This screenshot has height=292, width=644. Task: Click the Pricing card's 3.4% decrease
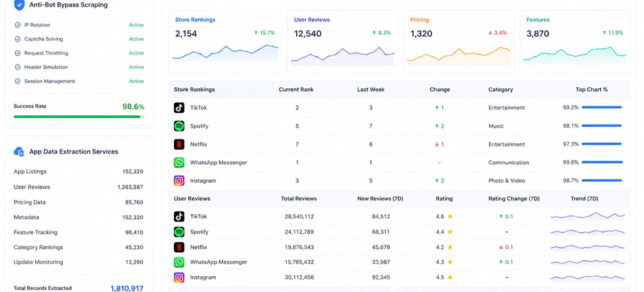tap(497, 33)
